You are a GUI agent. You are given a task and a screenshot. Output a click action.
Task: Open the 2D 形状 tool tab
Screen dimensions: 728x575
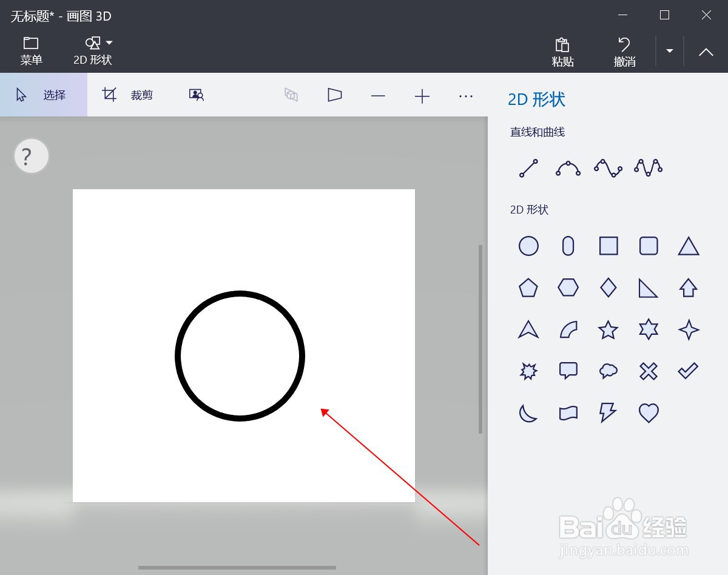point(93,51)
